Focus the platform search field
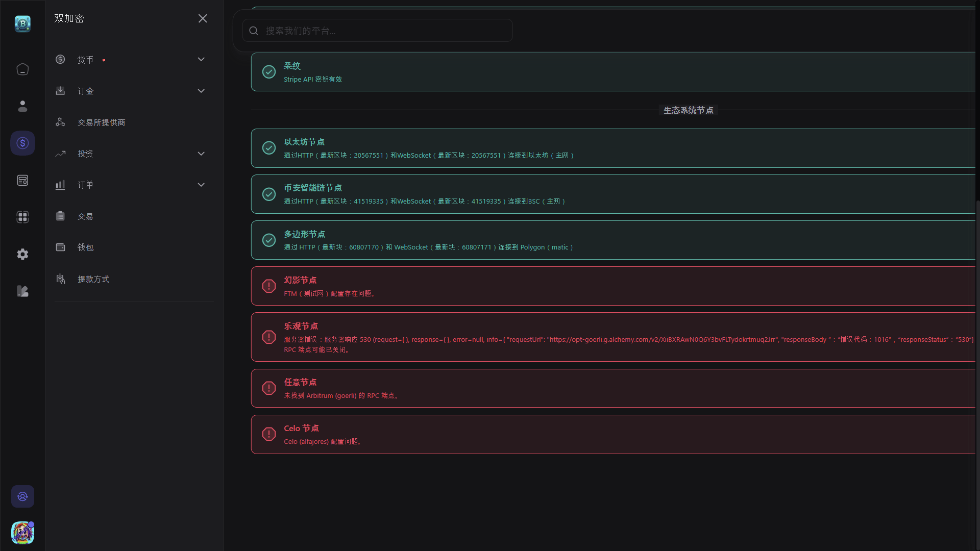Image resolution: width=980 pixels, height=551 pixels. tap(378, 31)
